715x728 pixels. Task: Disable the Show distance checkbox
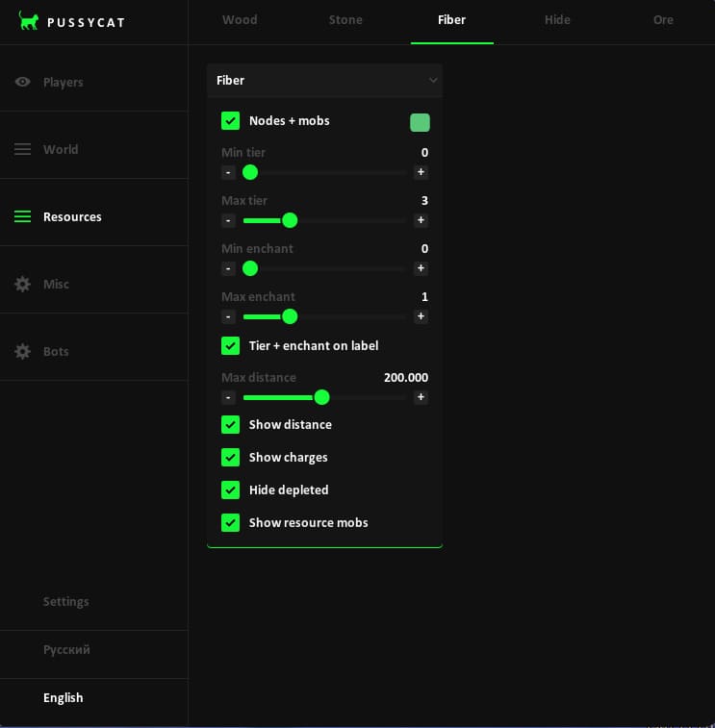[x=230, y=424]
